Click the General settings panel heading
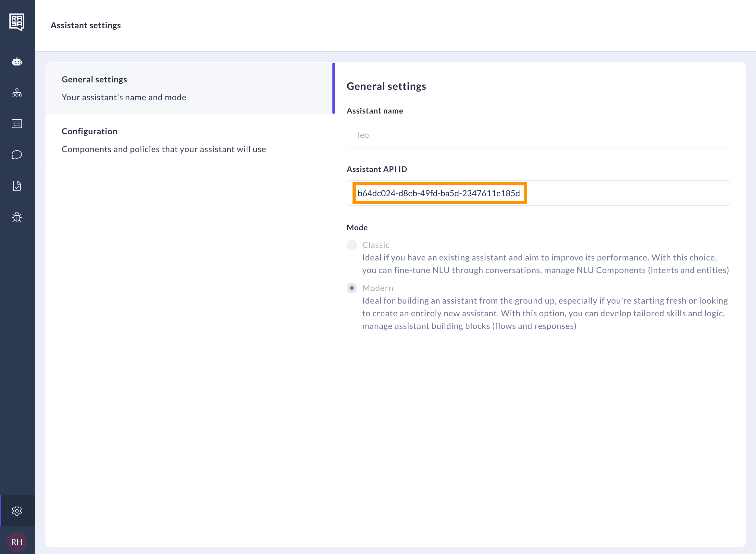Screen dimensions: 756x554 coord(386,86)
